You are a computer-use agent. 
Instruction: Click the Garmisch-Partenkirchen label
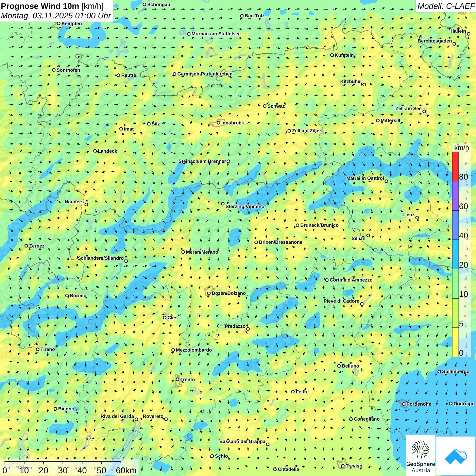[x=205, y=74]
